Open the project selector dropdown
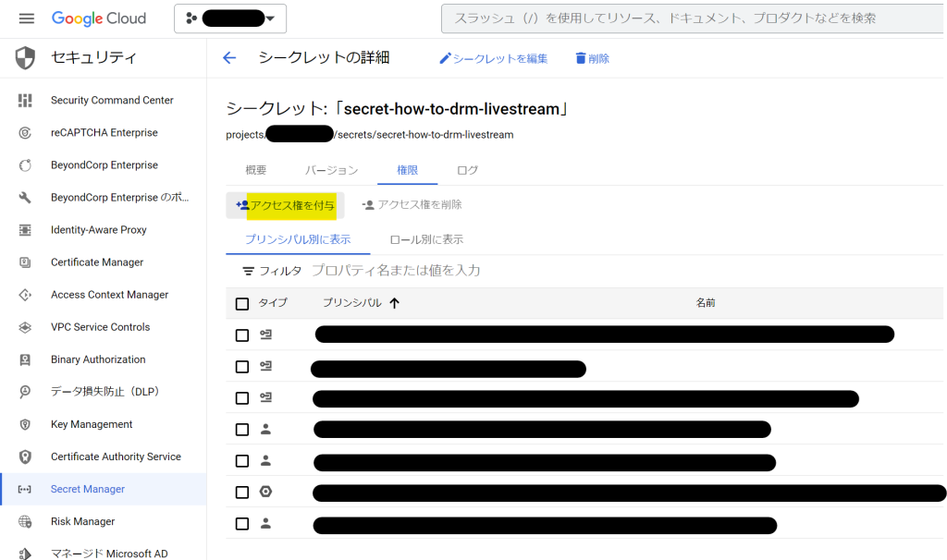Image resolution: width=947 pixels, height=560 pixels. point(230,18)
